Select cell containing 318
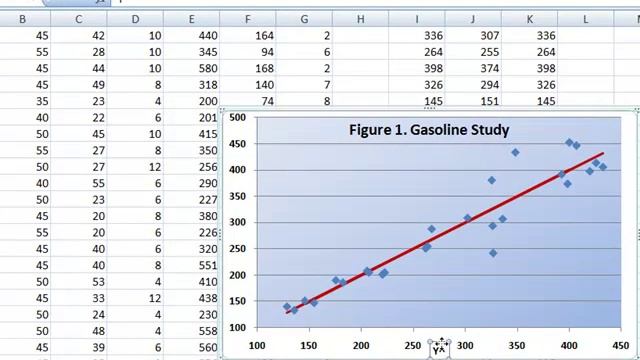 pos(191,84)
